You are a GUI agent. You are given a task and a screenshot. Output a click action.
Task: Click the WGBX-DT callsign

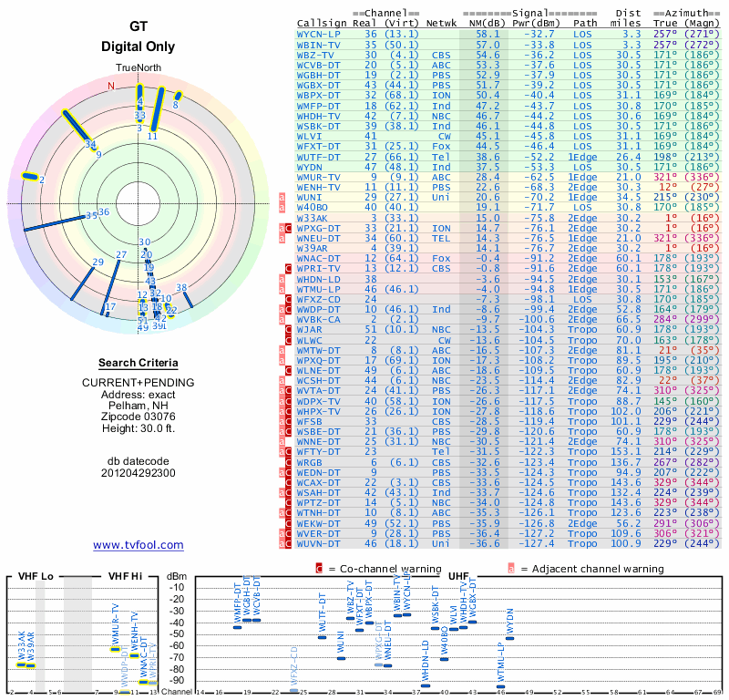click(x=318, y=85)
